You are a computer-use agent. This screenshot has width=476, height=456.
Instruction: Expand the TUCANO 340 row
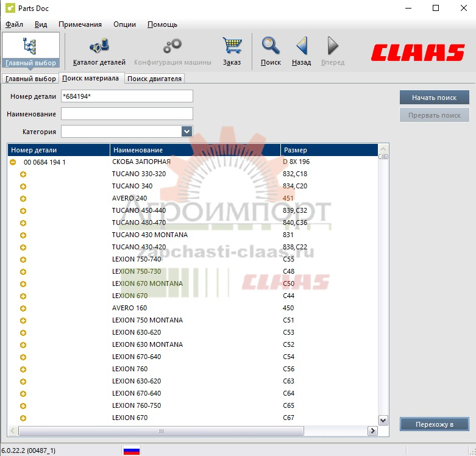coord(23,187)
